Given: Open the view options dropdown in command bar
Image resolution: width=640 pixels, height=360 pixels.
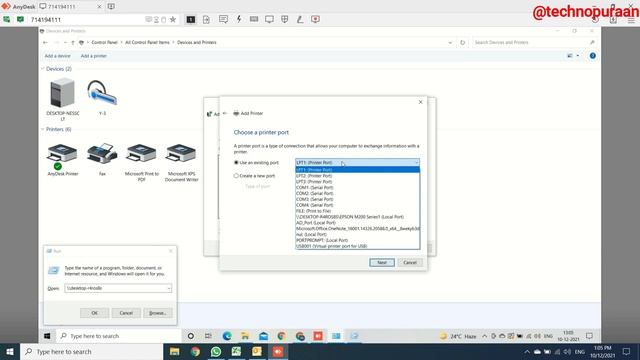Looking at the screenshot, I should pyautogui.click(x=578, y=56).
